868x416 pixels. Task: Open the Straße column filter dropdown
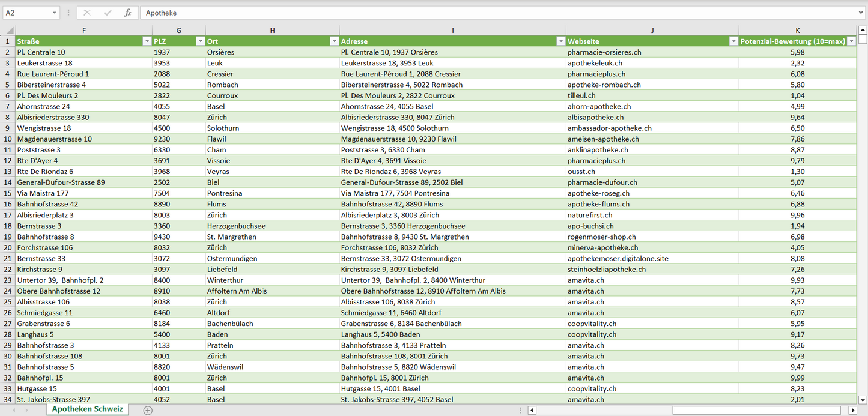tap(147, 41)
